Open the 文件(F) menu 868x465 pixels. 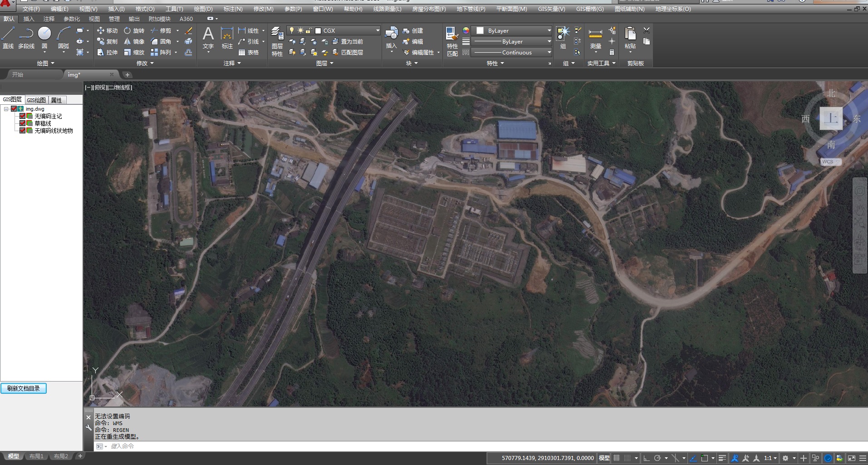click(x=31, y=9)
